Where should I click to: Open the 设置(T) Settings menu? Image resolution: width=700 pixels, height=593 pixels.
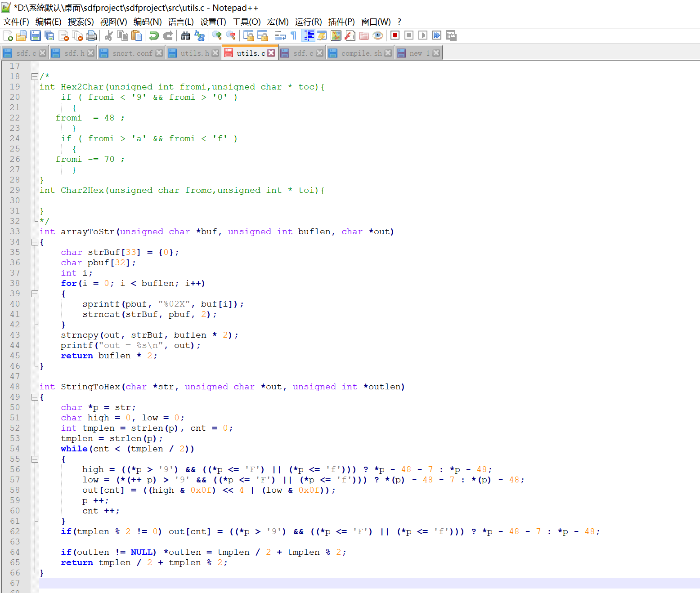point(213,22)
